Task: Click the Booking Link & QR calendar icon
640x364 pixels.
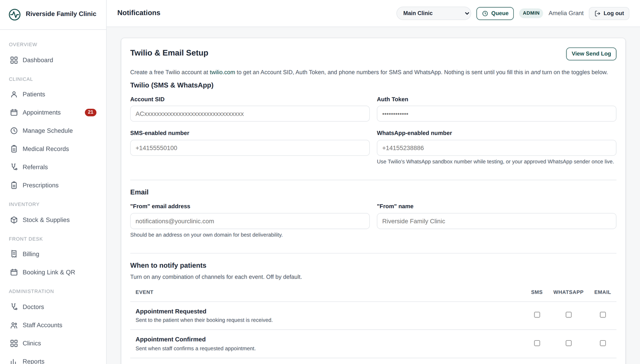Action: (x=14, y=272)
